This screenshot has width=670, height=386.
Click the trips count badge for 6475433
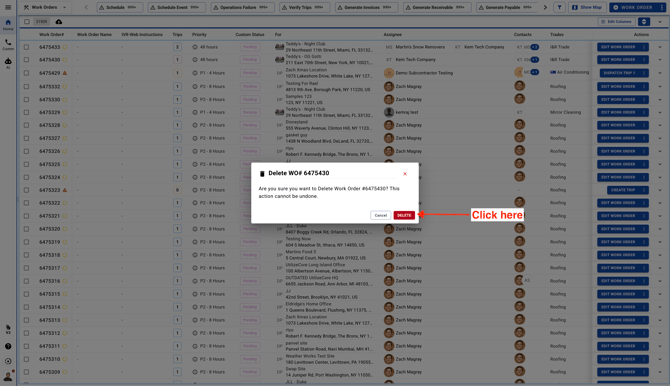[177, 47]
